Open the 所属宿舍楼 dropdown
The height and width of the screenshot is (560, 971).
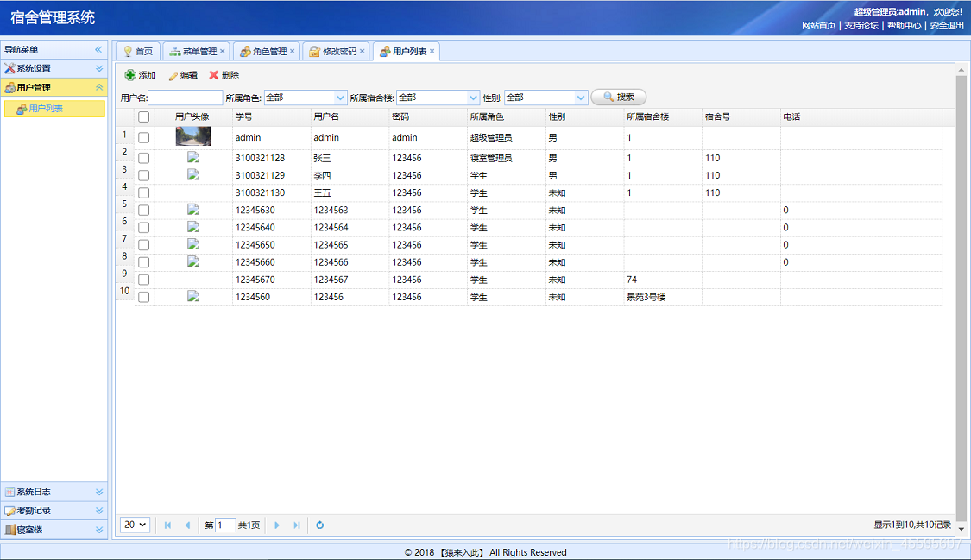click(473, 98)
